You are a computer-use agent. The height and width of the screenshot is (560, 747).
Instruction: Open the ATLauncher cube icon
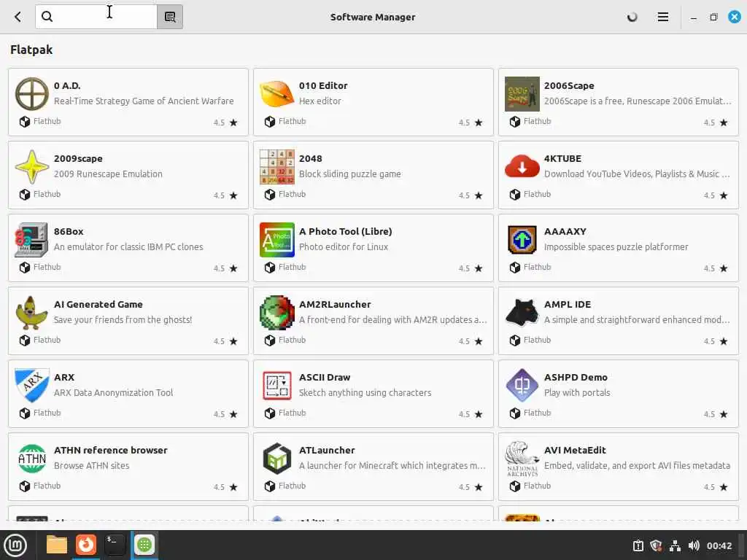tap(276, 459)
